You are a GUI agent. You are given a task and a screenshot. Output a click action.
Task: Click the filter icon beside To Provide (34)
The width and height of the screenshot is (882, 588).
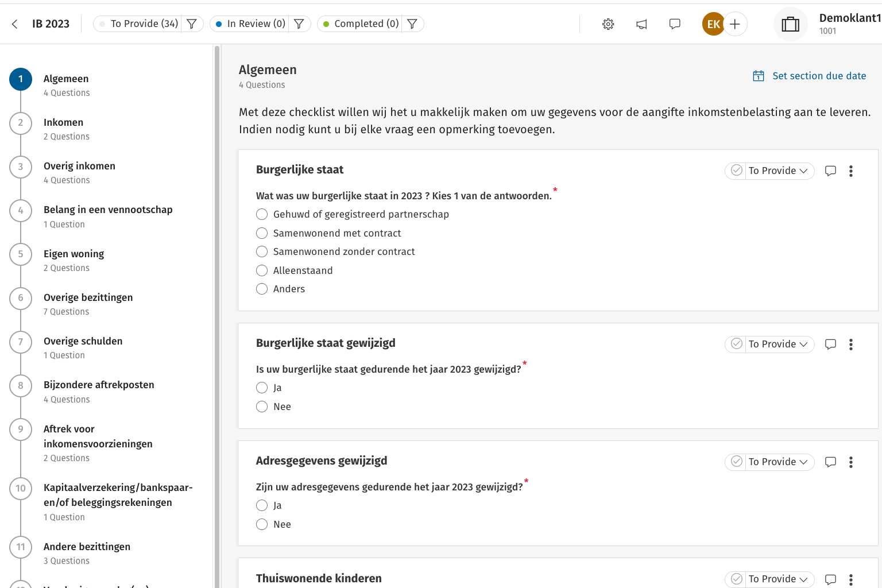[x=192, y=24]
